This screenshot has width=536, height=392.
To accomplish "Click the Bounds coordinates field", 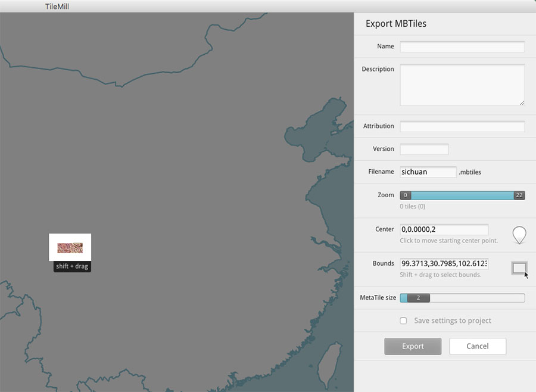I will tap(444, 263).
